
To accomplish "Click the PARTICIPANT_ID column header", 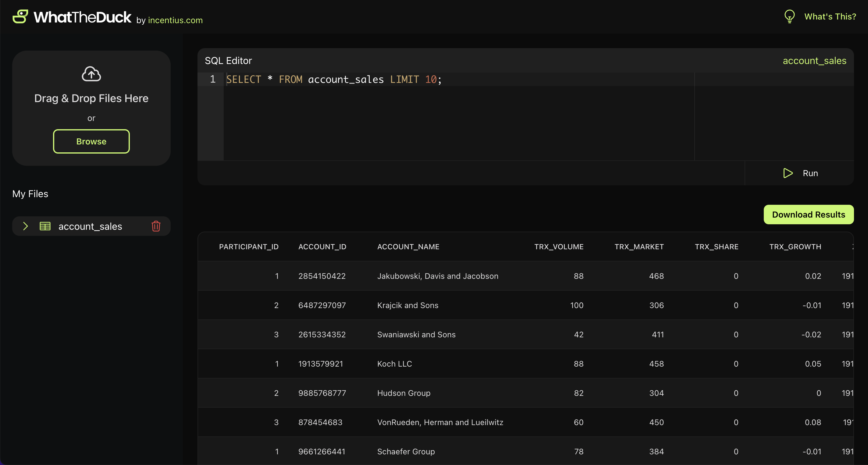I will click(x=249, y=247).
